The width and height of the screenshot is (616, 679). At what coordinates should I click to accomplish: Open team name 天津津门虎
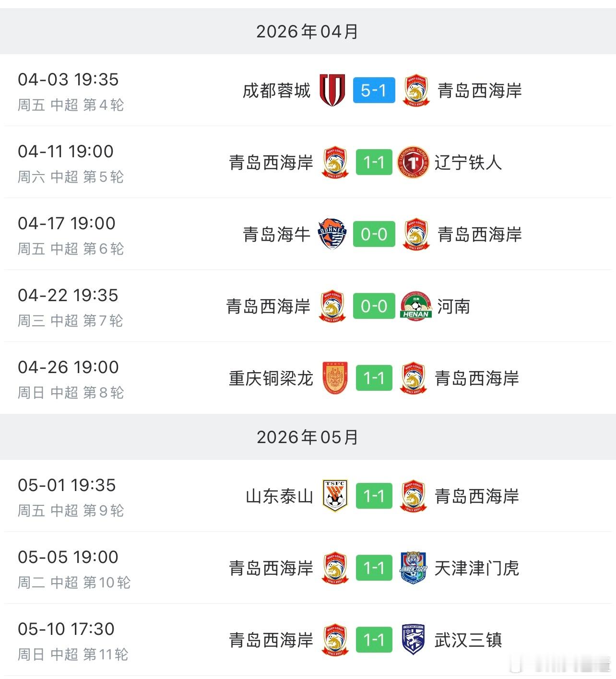476,568
